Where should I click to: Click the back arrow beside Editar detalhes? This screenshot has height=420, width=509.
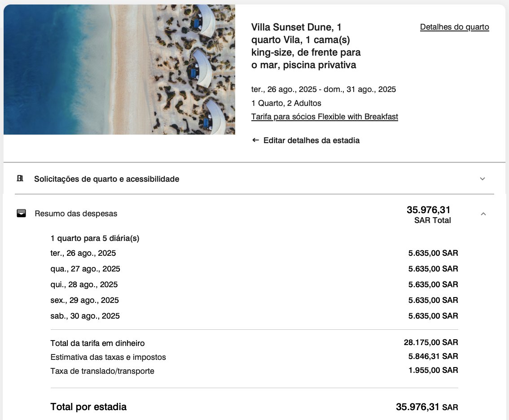pos(255,140)
